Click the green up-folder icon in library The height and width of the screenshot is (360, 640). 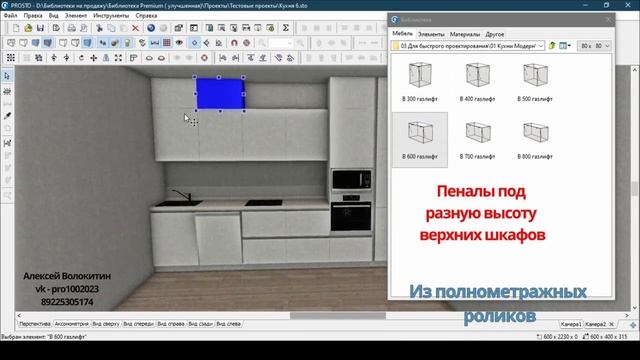552,46
